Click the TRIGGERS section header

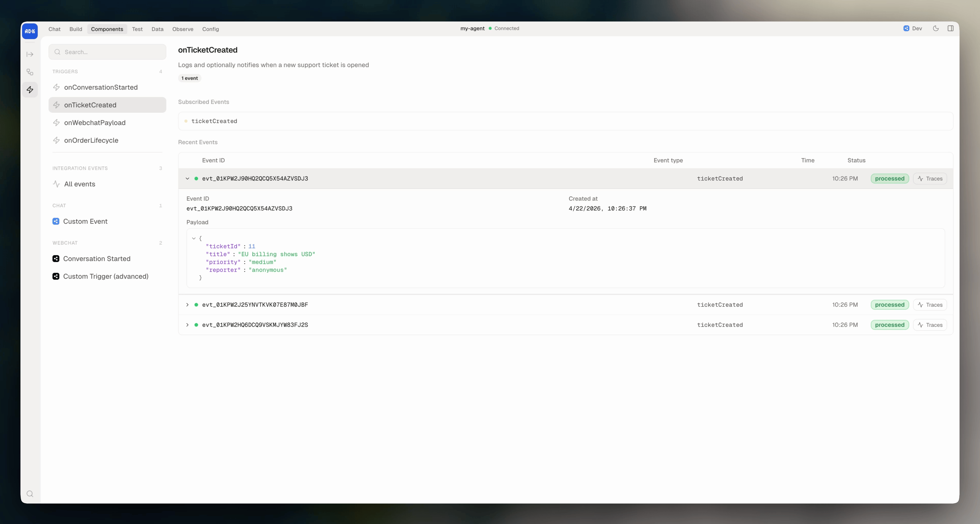(x=65, y=72)
